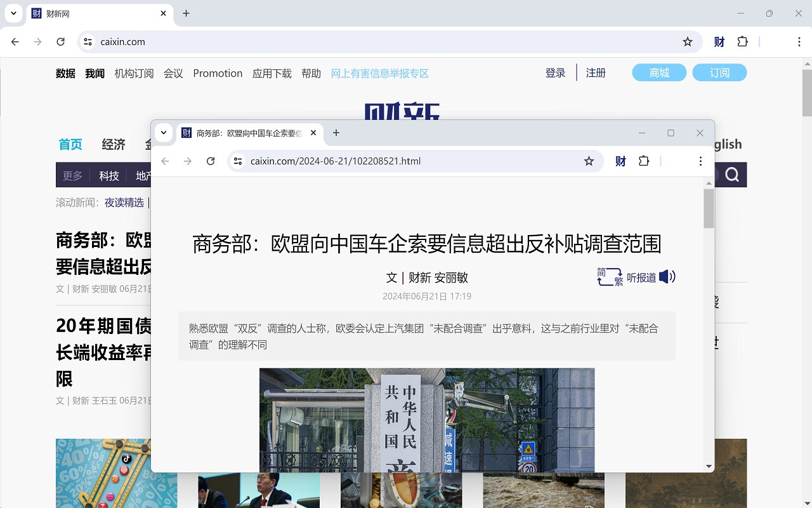This screenshot has height=508, width=812.
Task: Select 科技 in dark navigation bar
Action: point(109,175)
